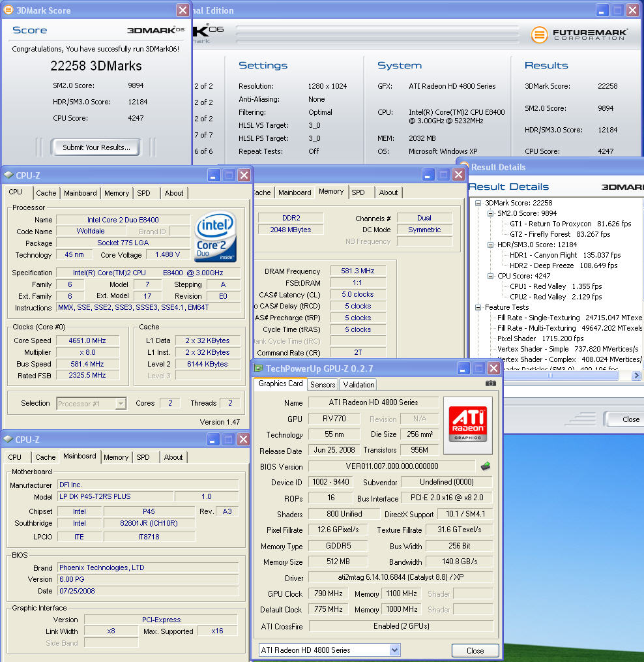
Task: Switch to Cache tab in top CPU-Z
Action: (x=46, y=193)
